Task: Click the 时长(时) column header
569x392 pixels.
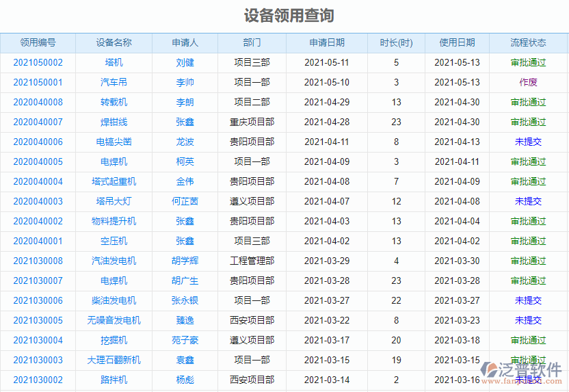Action: click(396, 42)
